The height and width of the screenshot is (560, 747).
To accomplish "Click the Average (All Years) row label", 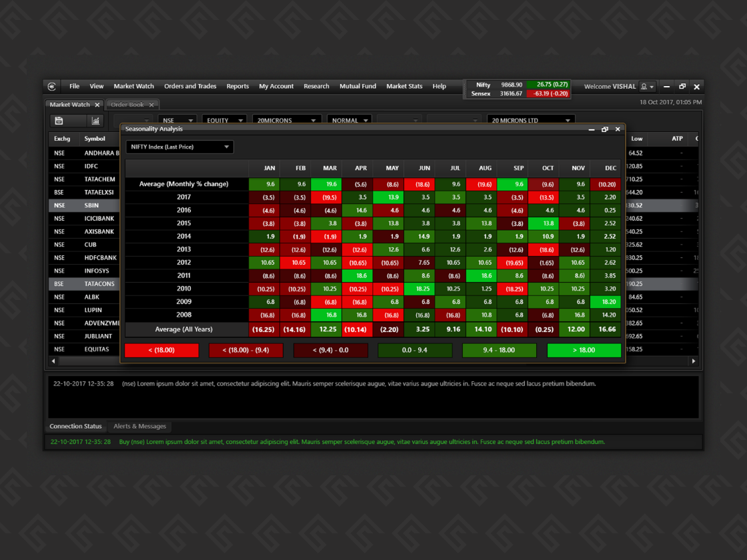I will 184,329.
